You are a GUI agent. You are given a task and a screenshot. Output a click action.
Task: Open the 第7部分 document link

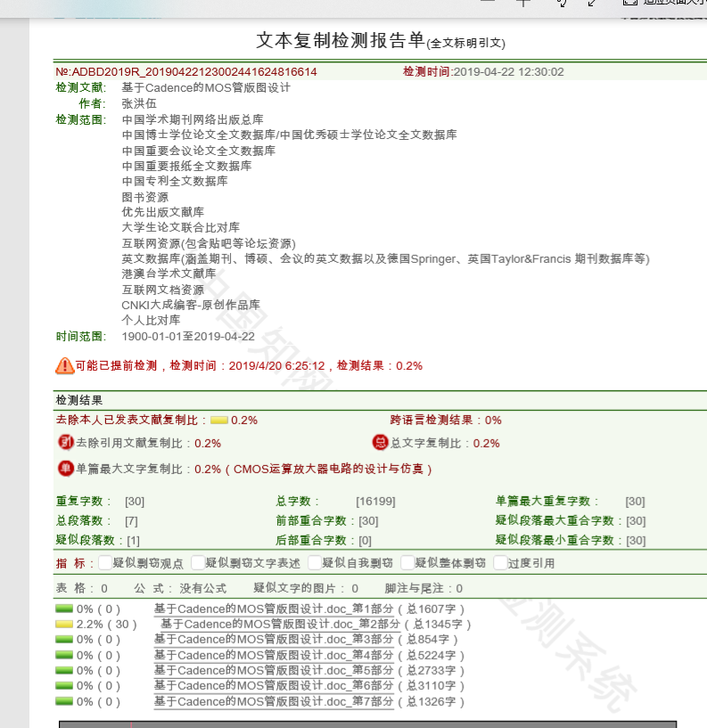tap(274, 701)
